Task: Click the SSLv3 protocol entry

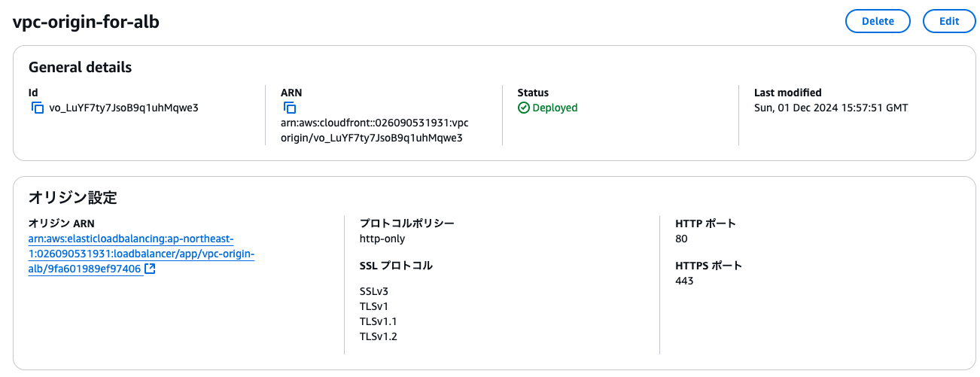Action: (x=374, y=291)
